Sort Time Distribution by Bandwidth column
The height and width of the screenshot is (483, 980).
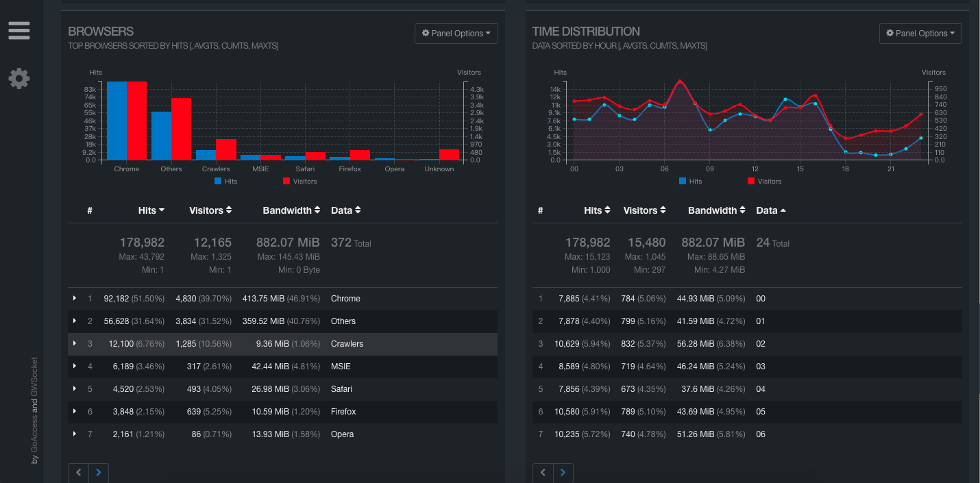[x=717, y=210]
